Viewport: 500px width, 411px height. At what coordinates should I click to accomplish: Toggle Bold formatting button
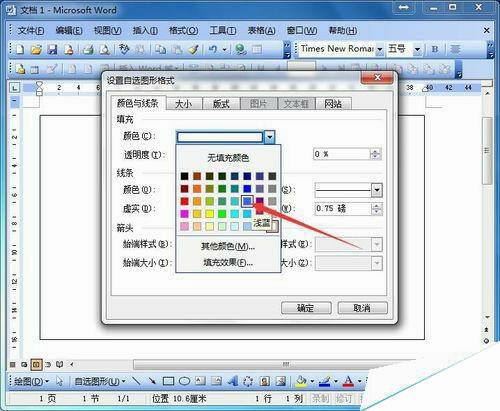[435, 49]
